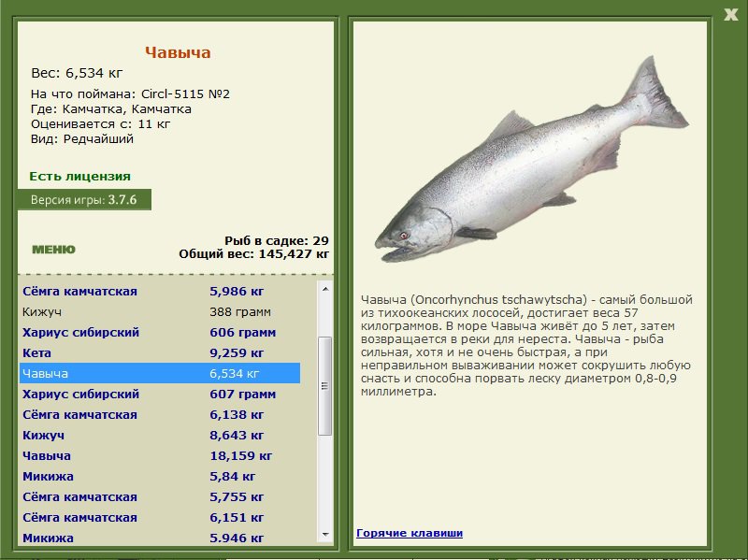Select the Микижа 5,84 кг row
The height and width of the screenshot is (560, 748).
click(x=160, y=476)
